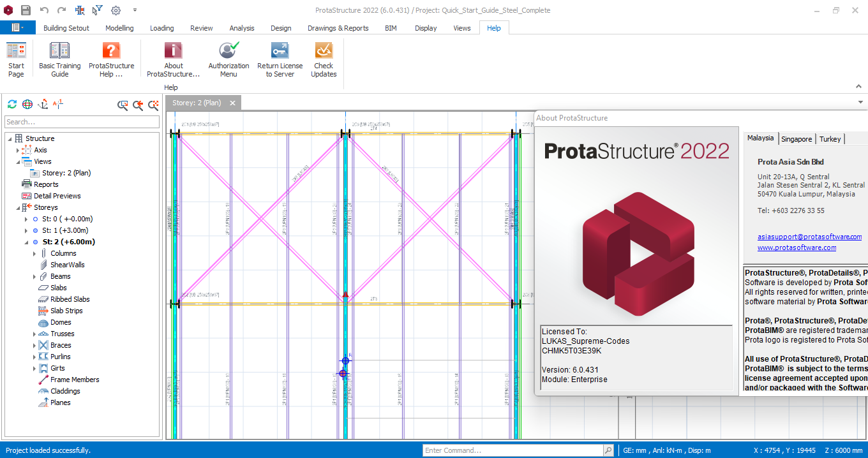Open the Modelling ribbon tab
The image size is (868, 458).
[119, 27]
